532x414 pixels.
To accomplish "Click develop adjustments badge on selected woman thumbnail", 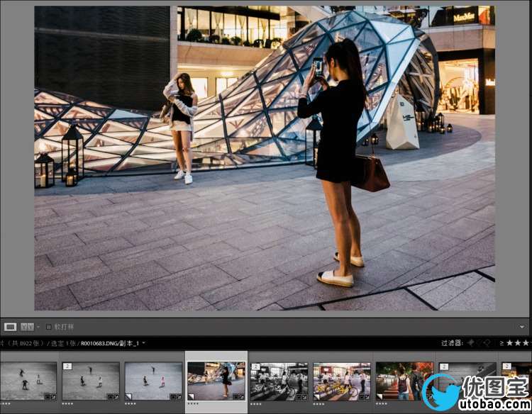I will tap(242, 397).
